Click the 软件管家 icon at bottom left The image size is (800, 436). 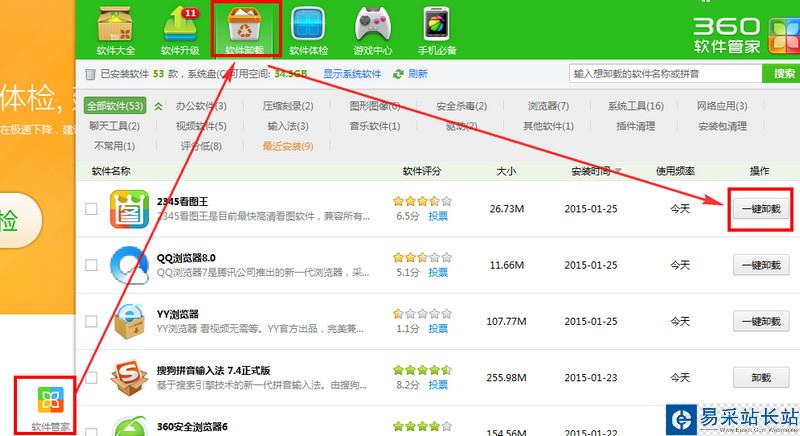(51, 399)
